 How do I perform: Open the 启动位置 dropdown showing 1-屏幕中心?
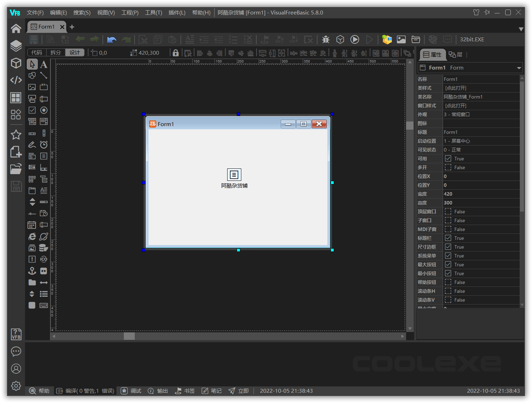click(481, 141)
